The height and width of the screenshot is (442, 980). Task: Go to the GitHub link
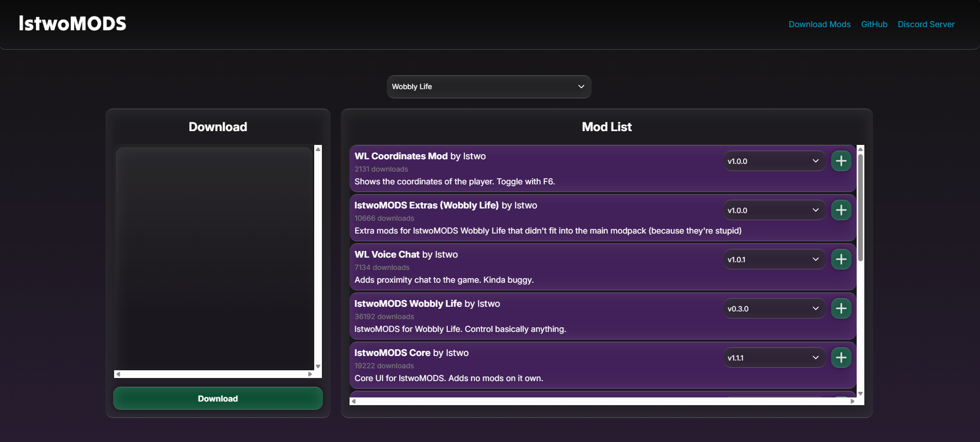point(874,24)
